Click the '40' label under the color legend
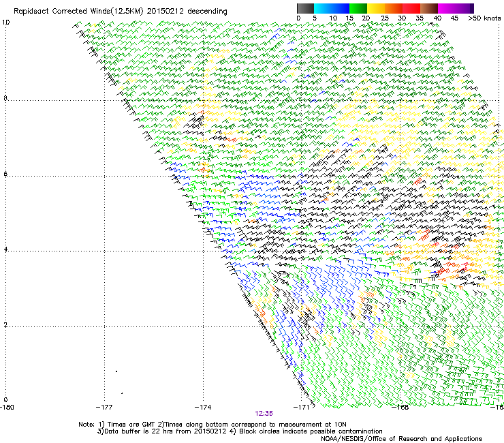The image size is (504, 443). coord(437,18)
